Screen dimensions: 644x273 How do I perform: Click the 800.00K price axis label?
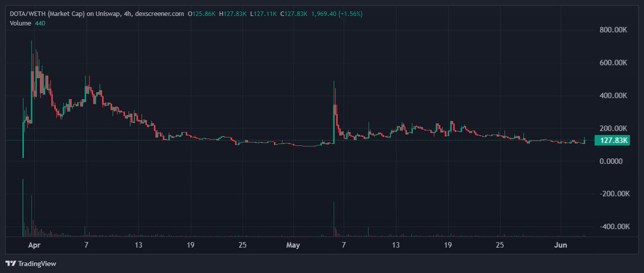pyautogui.click(x=613, y=30)
